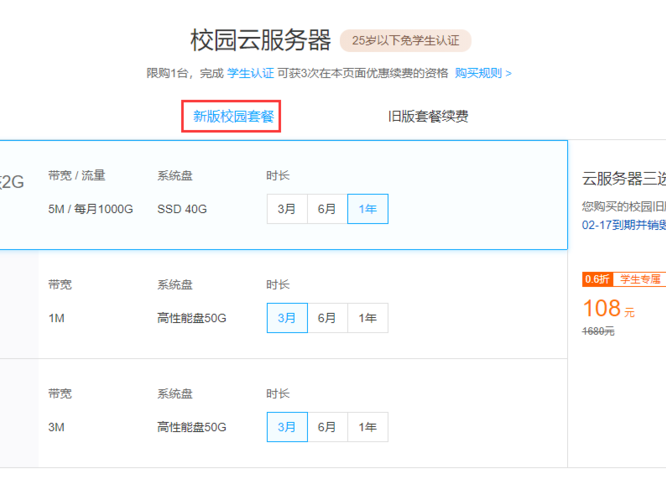Select 1年 duration for the 1M bandwidth plan
The image size is (666, 500).
[368, 318]
